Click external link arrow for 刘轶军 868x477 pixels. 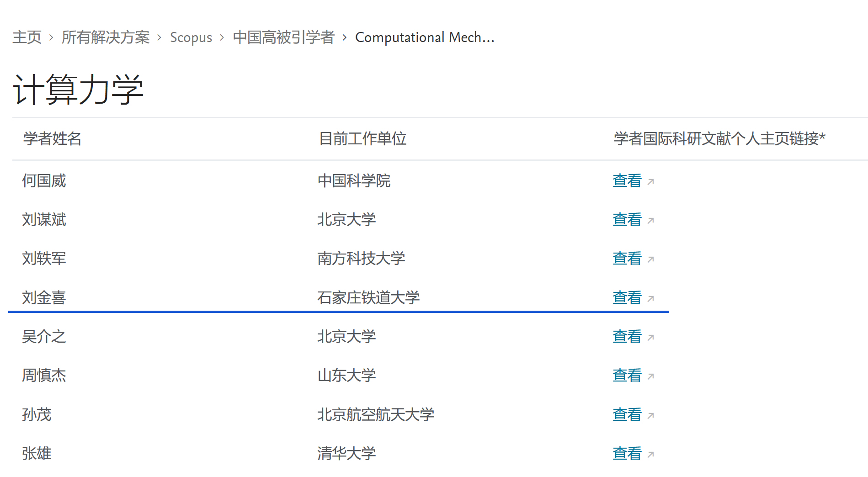tap(651, 260)
